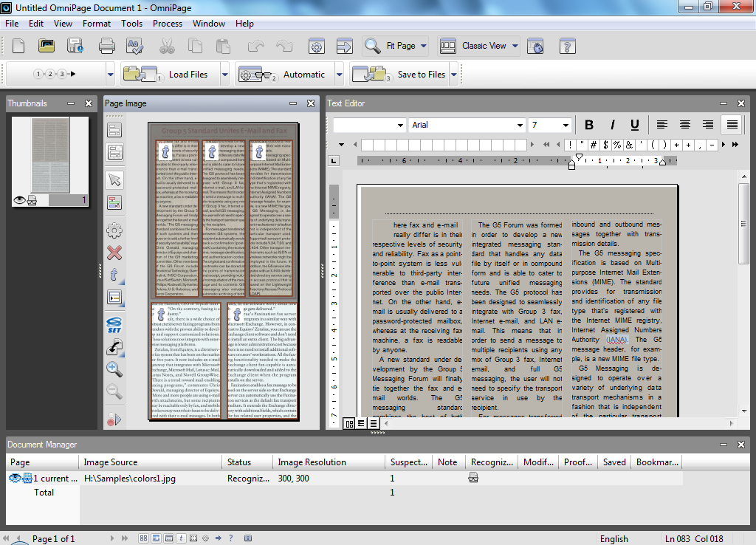Sort by the Image Source column header
Screen dimensions: 756x545
coord(150,462)
